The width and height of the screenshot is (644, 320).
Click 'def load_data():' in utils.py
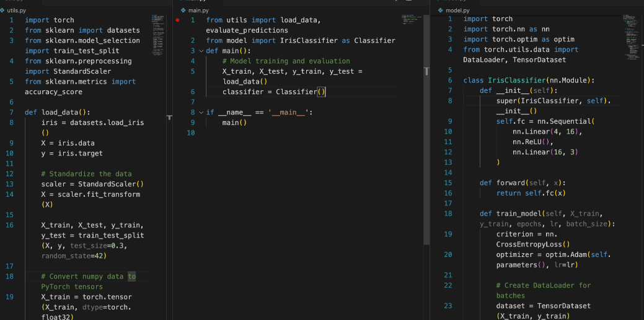pyautogui.click(x=58, y=113)
